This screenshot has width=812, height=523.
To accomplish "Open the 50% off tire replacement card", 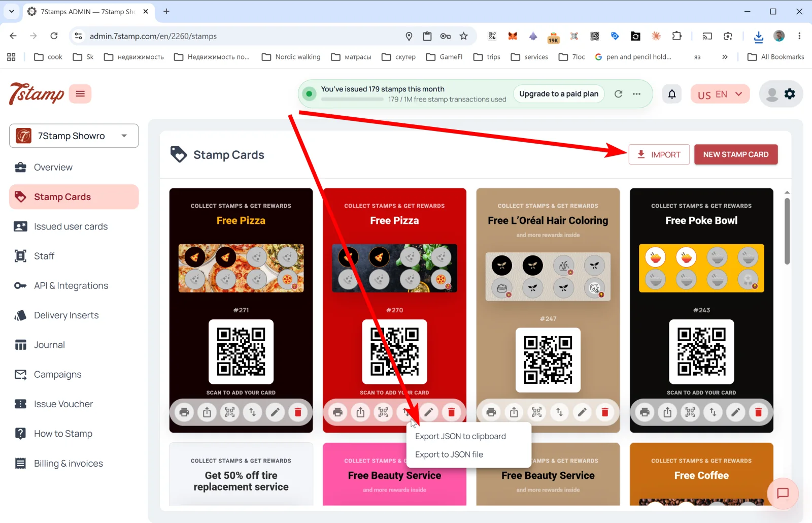I will (x=241, y=474).
